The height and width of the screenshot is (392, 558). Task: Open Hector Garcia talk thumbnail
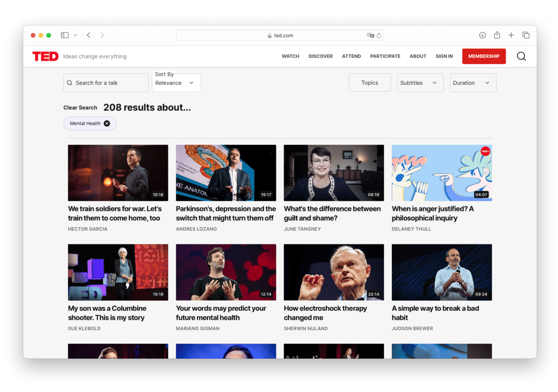[118, 173]
